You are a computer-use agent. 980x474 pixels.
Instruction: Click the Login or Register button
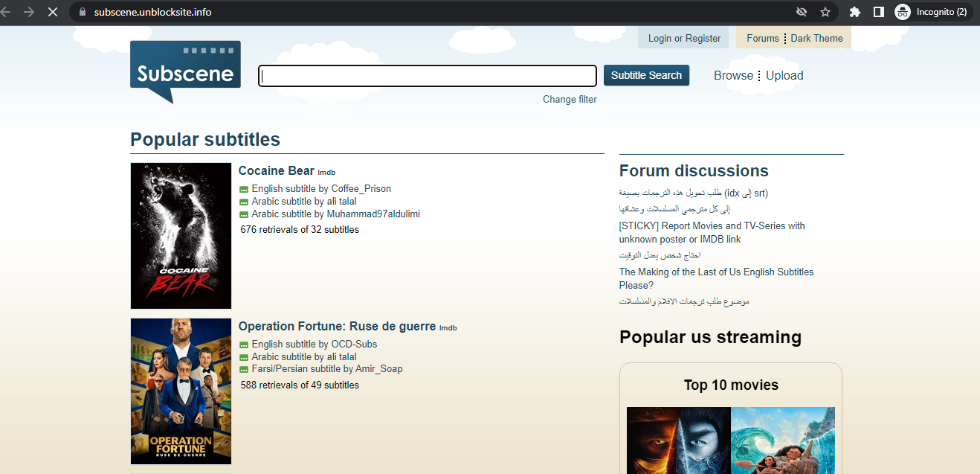click(x=684, y=38)
